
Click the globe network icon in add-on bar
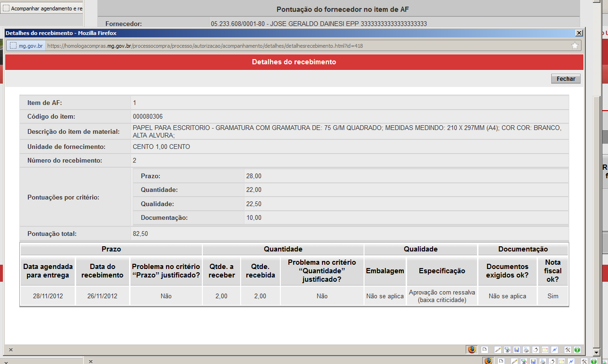click(507, 350)
